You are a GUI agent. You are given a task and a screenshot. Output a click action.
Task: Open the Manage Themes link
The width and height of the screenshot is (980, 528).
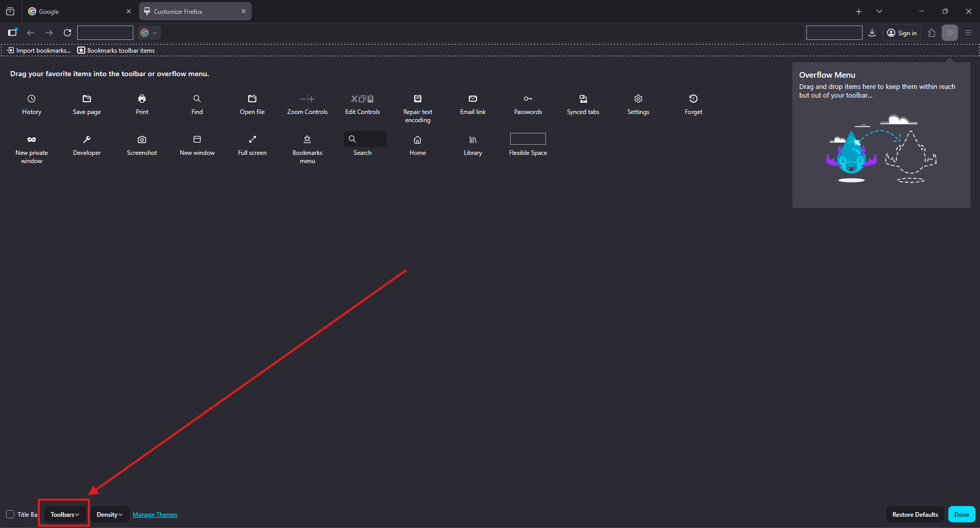click(155, 515)
